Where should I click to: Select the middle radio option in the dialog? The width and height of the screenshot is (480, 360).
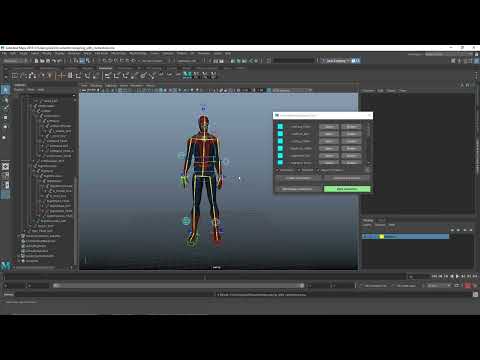[299, 170]
